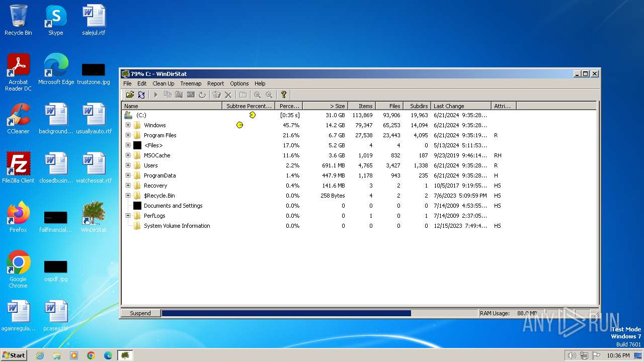Click the Delete to Recycle Bin toolbar icon
Viewport: 644px width, 362px height.
click(x=217, y=95)
